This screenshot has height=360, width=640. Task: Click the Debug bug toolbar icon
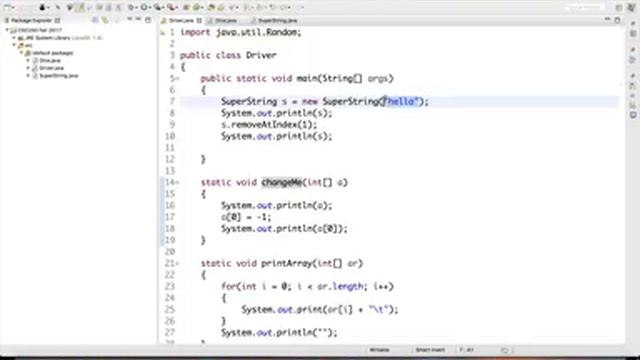click(x=131, y=7)
